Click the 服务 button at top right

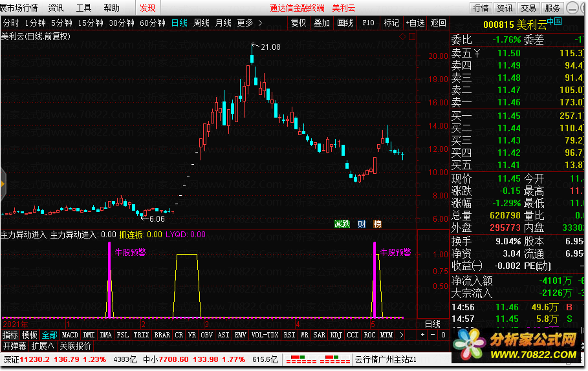[x=552, y=8]
